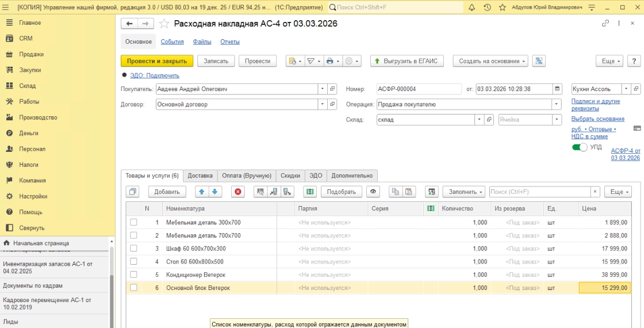Open the Закупки section
Screen dimensions: 644x328
[x=30, y=70]
